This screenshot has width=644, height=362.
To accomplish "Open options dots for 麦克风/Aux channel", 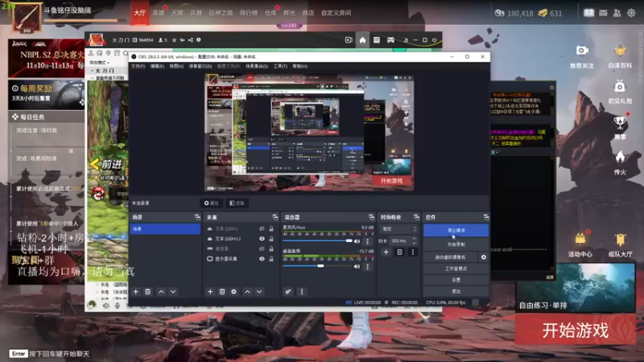I will click(368, 241).
